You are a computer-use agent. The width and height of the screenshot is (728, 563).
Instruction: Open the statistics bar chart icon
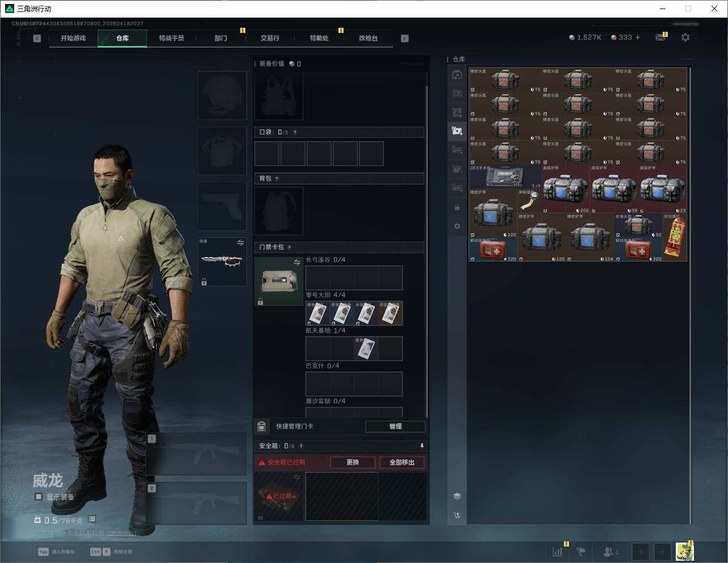coord(558,552)
